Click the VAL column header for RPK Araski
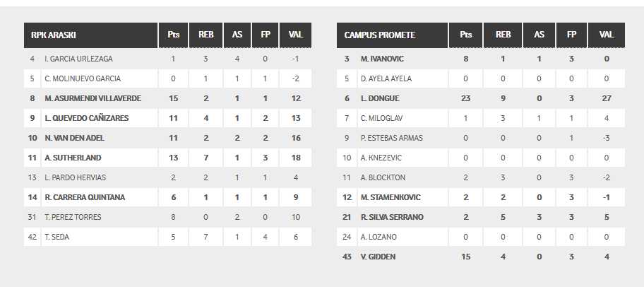The width and height of the screenshot is (644, 287). coord(295,35)
